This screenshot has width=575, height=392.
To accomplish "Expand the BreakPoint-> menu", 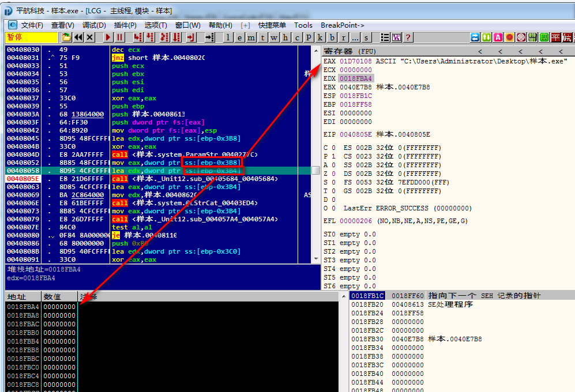I will coord(342,25).
